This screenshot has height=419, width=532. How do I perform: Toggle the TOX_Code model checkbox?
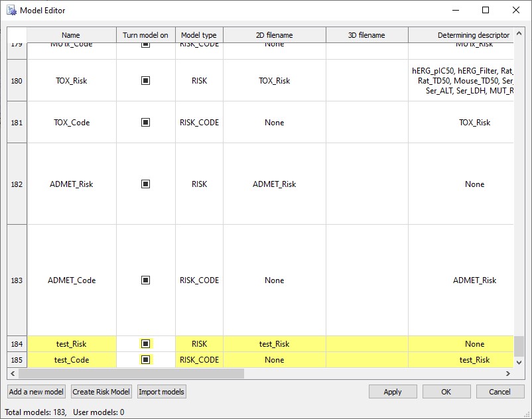tap(145, 123)
